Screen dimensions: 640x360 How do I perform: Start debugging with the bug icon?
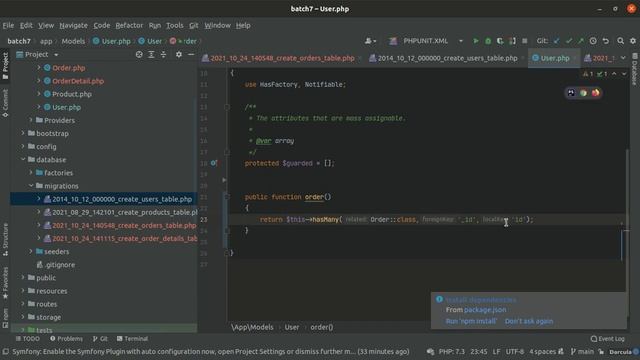click(x=488, y=41)
